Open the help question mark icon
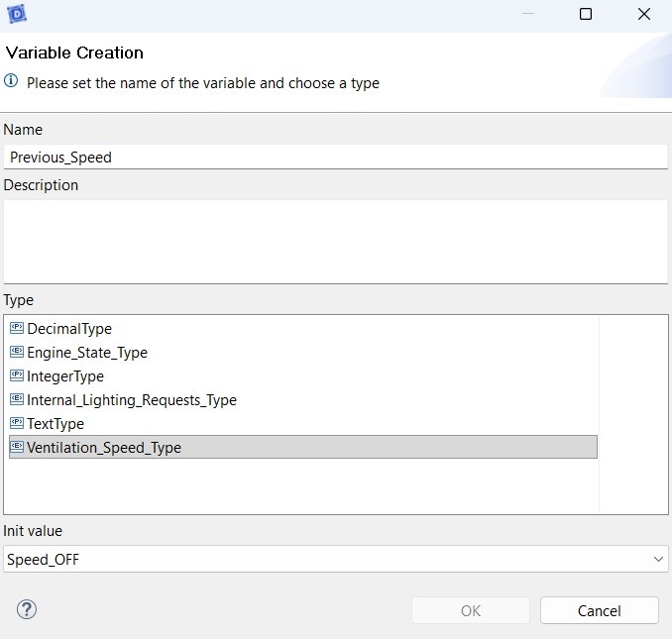The image size is (672, 639). [27, 609]
